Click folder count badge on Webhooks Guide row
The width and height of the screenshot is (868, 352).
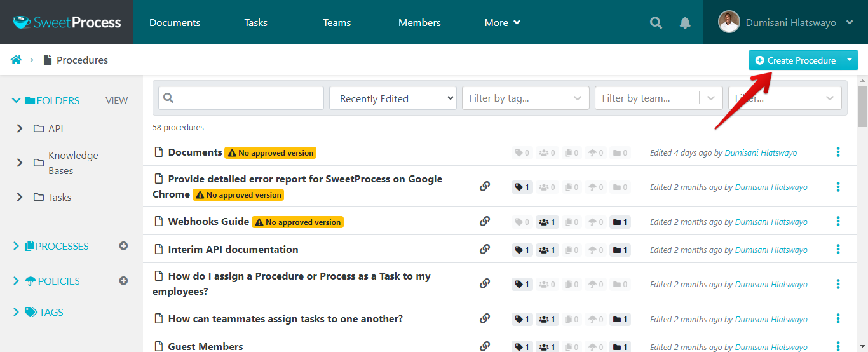point(620,222)
